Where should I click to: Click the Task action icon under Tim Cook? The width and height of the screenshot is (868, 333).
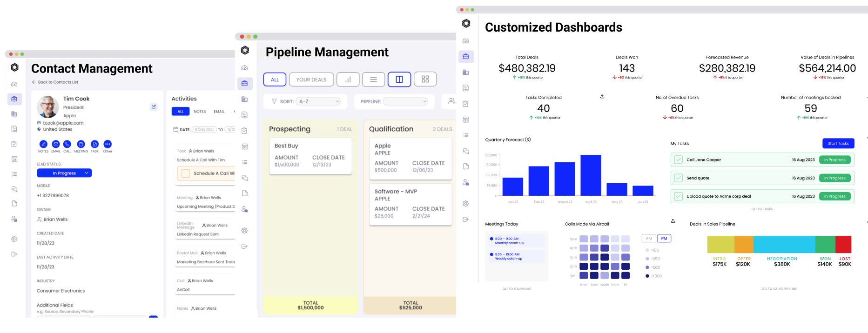tap(94, 144)
